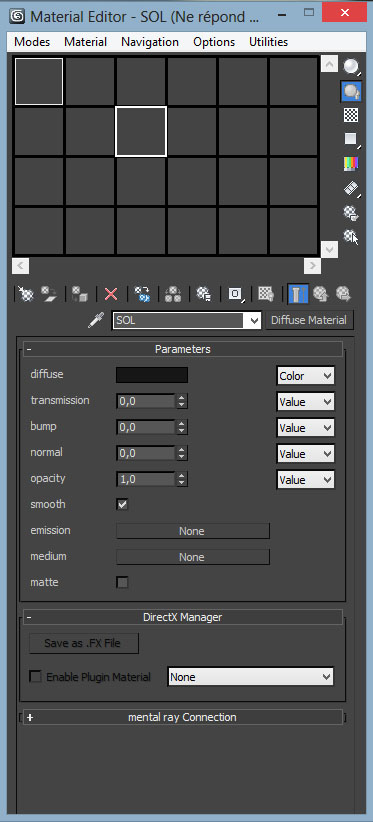Click the opacity 1,0 value field
The image size is (373, 822).
click(146, 479)
